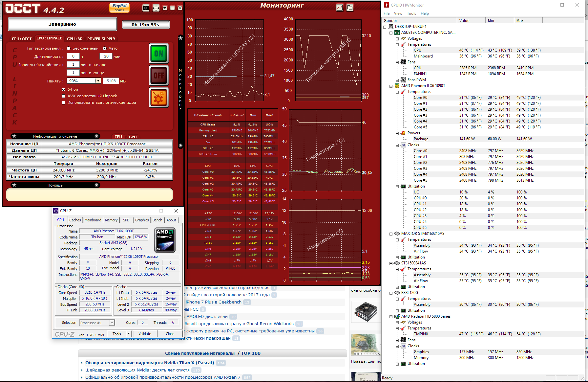Take an OCCT screenshot with the camera icon
Viewport: 588px width, 382px height.
(146, 8)
